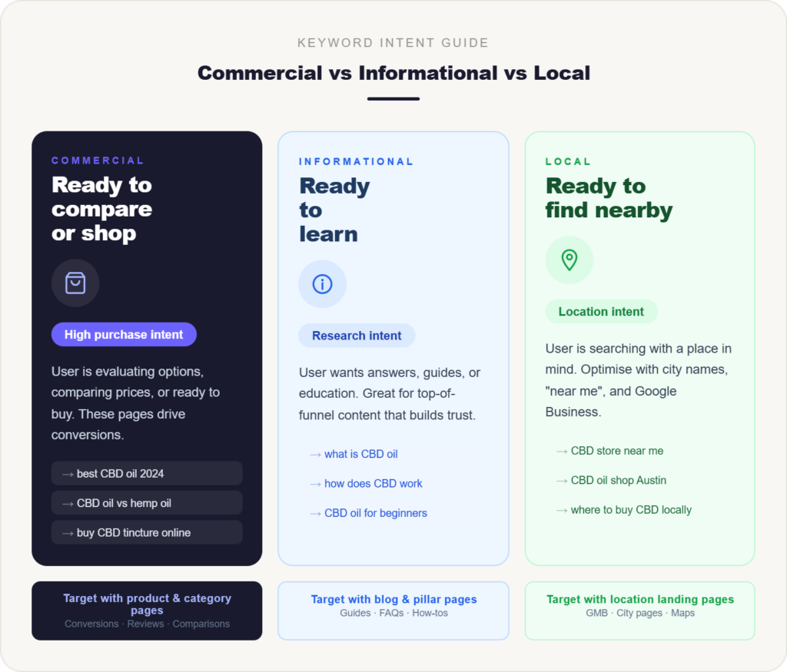Click the location pin icon
The image size is (787, 672).
(569, 260)
